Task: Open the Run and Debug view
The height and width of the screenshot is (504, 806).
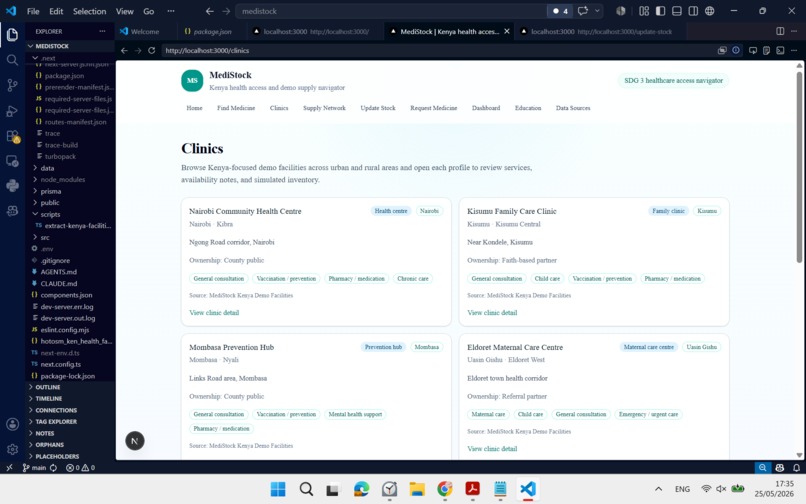Action: [x=12, y=111]
